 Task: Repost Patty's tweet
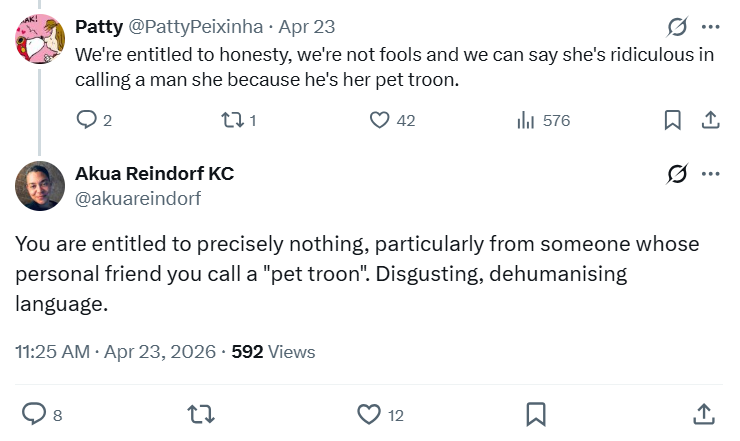point(231,120)
